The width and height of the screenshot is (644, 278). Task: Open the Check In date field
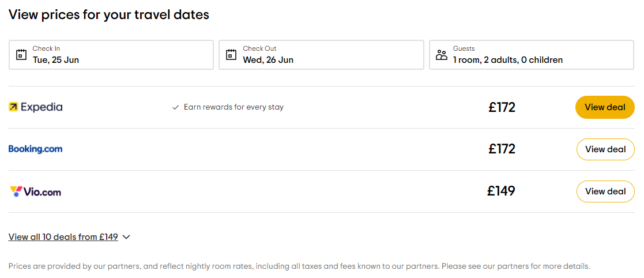pyautogui.click(x=111, y=55)
